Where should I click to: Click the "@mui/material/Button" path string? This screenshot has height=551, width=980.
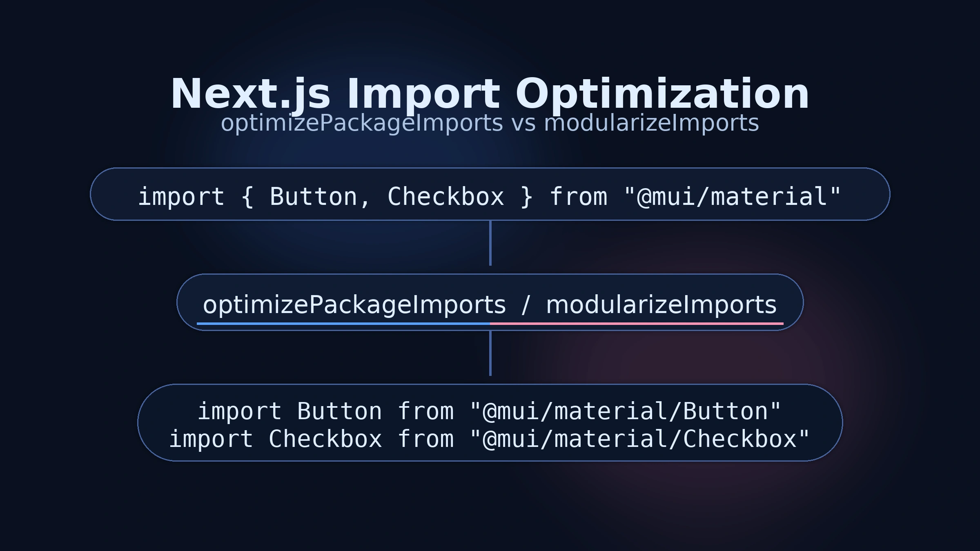[626, 411]
